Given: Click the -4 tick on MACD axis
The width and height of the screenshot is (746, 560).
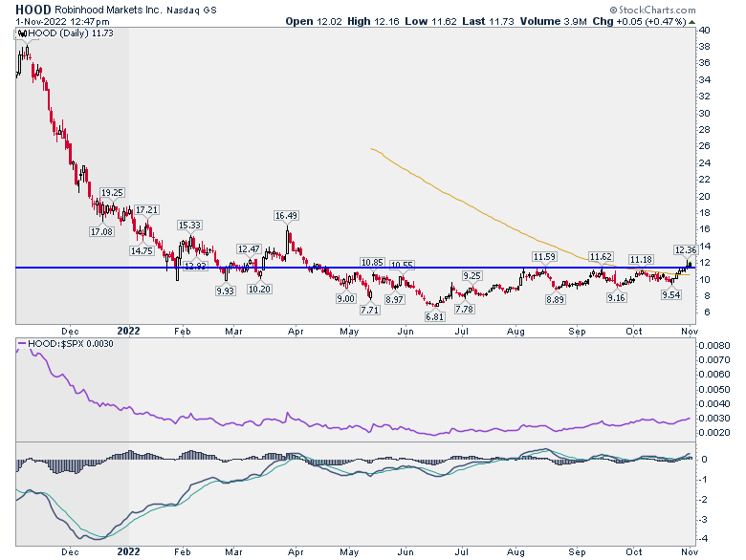Looking at the screenshot, I should tap(703, 539).
